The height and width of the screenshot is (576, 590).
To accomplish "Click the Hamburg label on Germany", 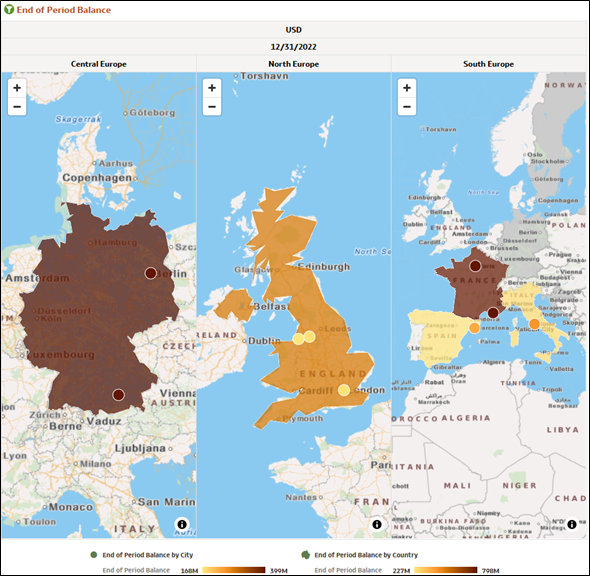I will [116, 242].
